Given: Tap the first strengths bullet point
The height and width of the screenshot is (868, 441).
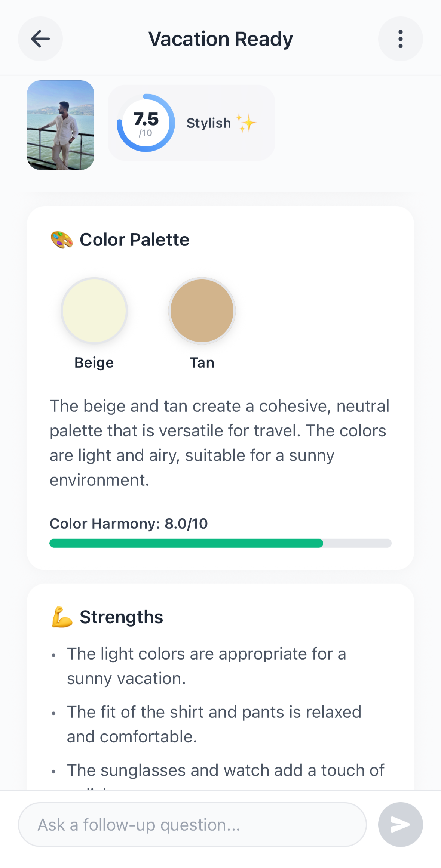Looking at the screenshot, I should 206,666.
